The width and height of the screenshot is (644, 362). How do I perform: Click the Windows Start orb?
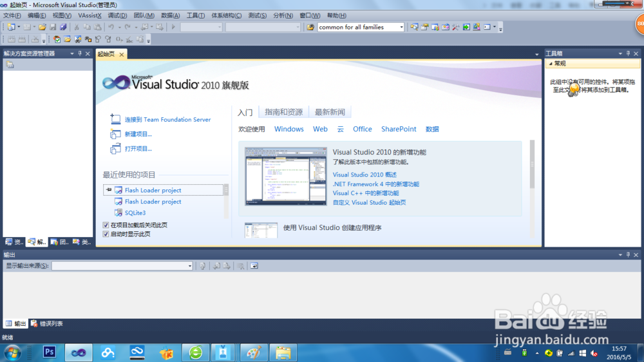pos(12,353)
